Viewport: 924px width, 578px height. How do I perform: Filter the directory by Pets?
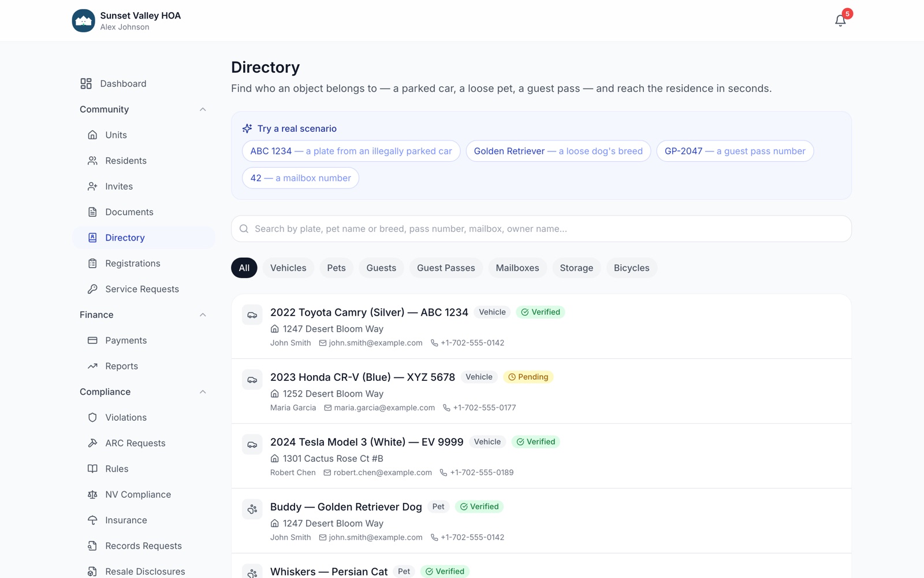[336, 268]
